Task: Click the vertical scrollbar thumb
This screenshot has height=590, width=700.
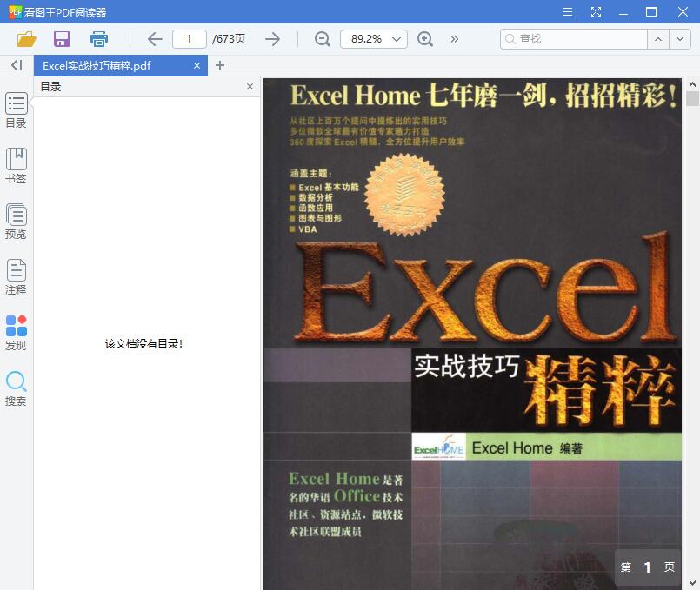Action: (692, 98)
